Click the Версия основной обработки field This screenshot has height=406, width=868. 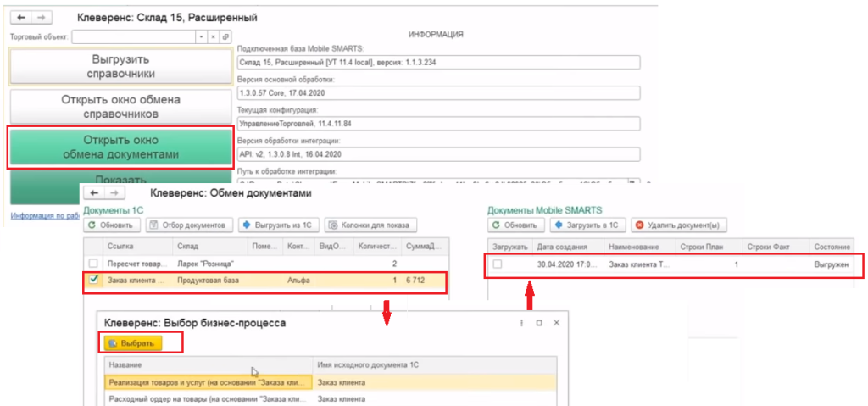click(438, 92)
